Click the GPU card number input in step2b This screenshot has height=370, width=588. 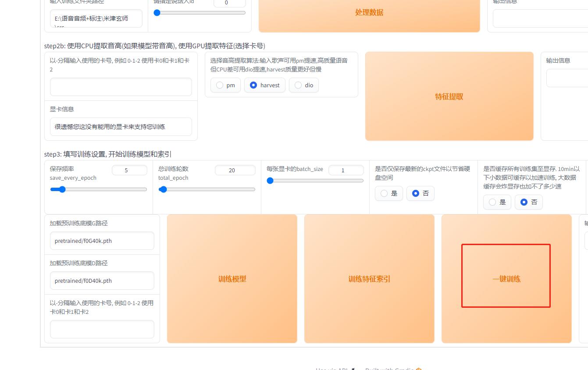(121, 87)
